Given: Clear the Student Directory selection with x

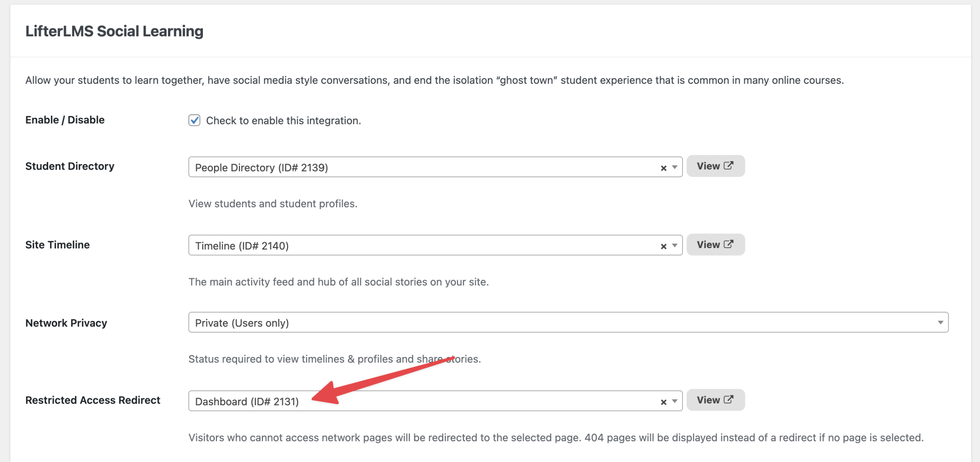Looking at the screenshot, I should tap(663, 168).
